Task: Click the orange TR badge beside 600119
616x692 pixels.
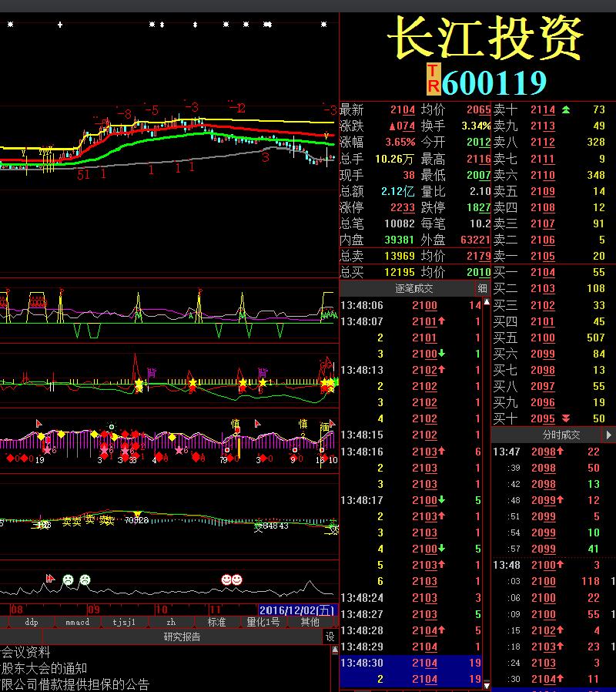Action: point(434,79)
